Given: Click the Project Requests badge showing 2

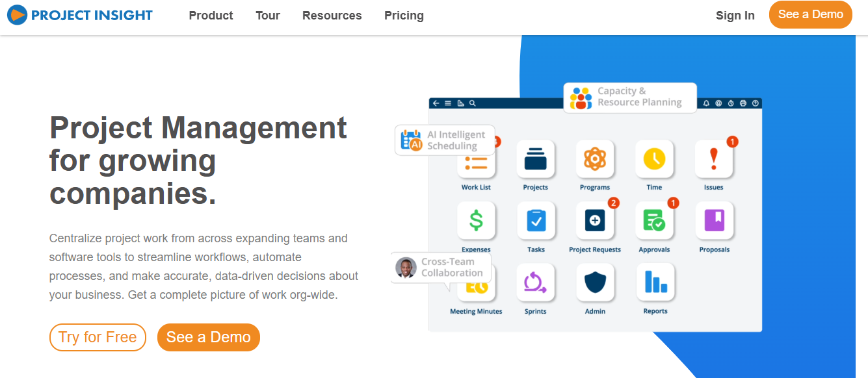Looking at the screenshot, I should pos(613,203).
